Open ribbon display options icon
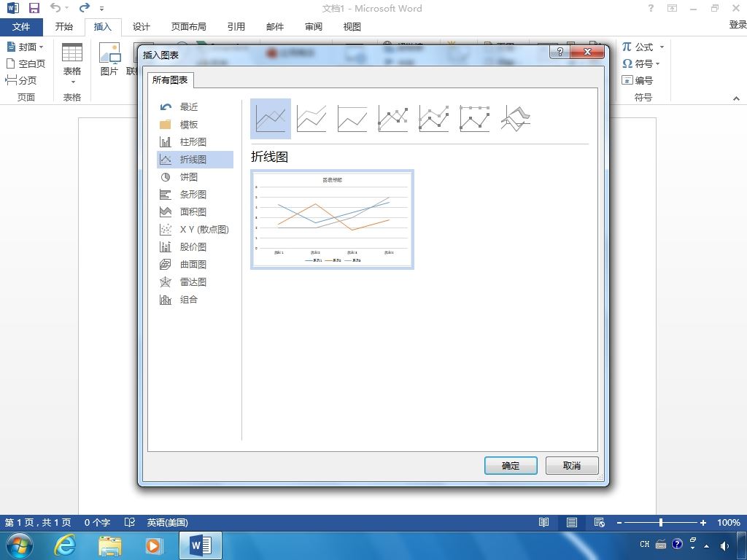The image size is (747, 560). click(x=672, y=8)
